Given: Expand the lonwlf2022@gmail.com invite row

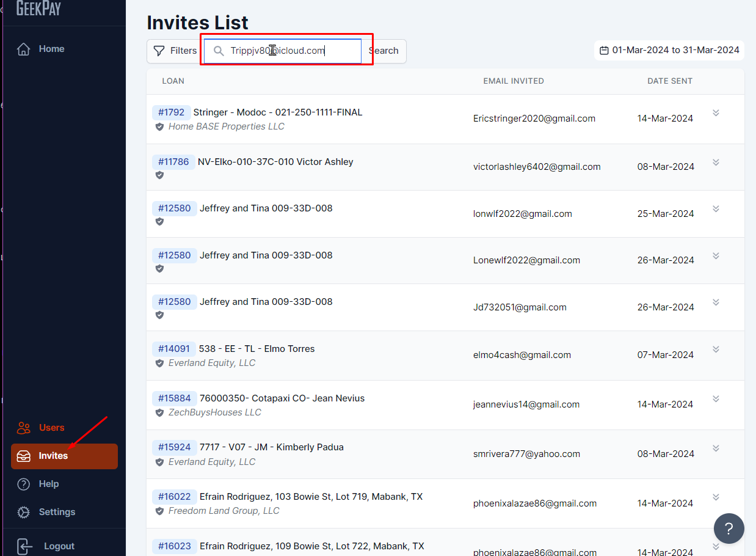Looking at the screenshot, I should [x=716, y=209].
